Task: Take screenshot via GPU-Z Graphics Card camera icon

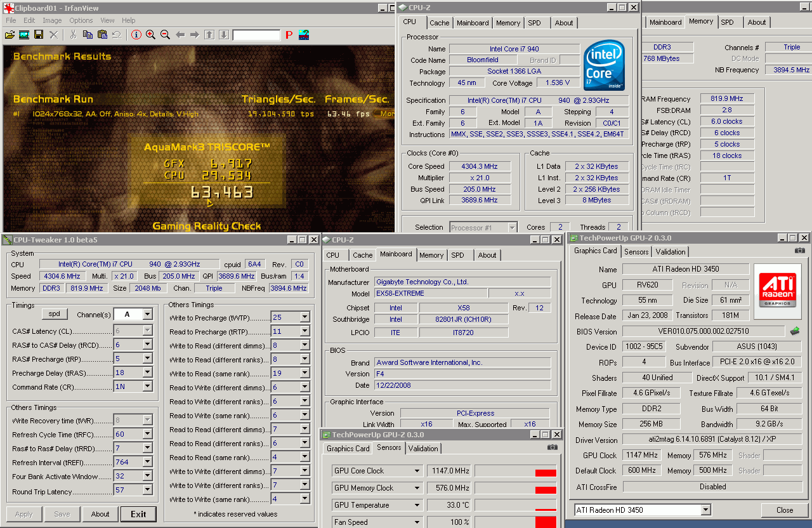Action: (x=799, y=251)
